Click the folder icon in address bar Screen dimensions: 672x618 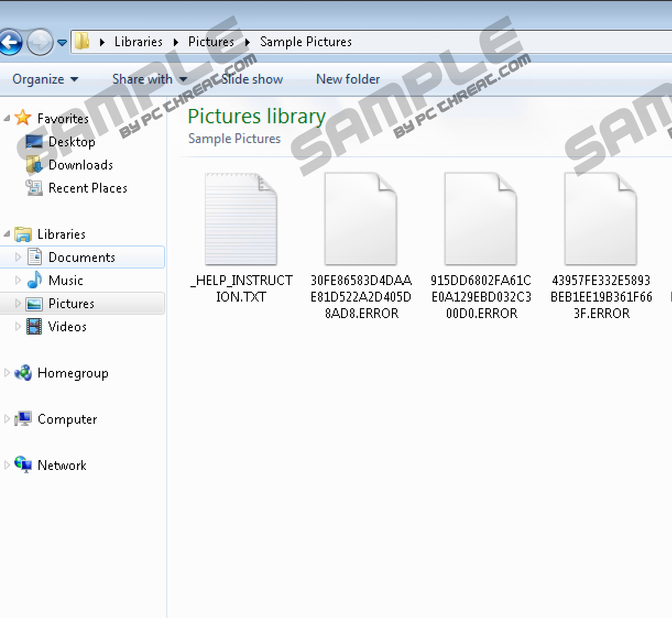[82, 42]
